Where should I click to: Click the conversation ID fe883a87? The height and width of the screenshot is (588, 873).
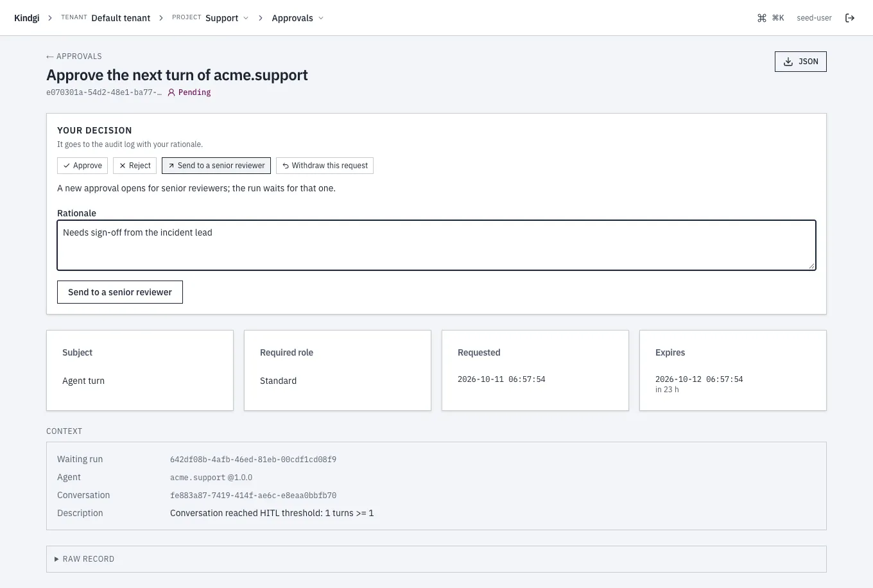point(253,496)
